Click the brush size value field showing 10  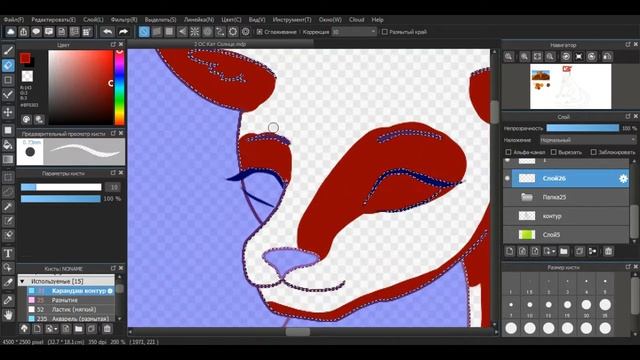113,187
